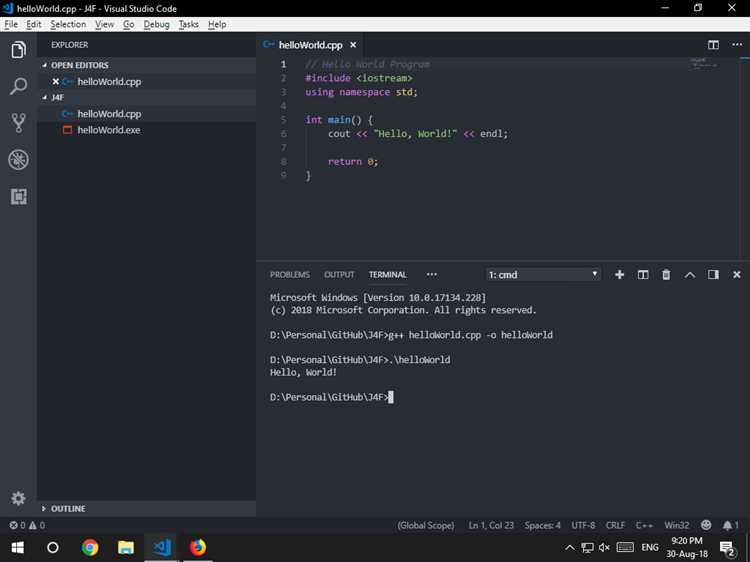Viewport: 750px width, 562px height.
Task: Expand the Outline section
Action: [x=68, y=509]
